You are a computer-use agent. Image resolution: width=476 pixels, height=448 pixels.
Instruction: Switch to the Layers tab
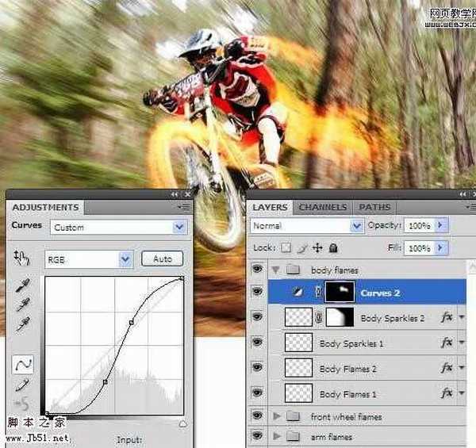click(270, 207)
